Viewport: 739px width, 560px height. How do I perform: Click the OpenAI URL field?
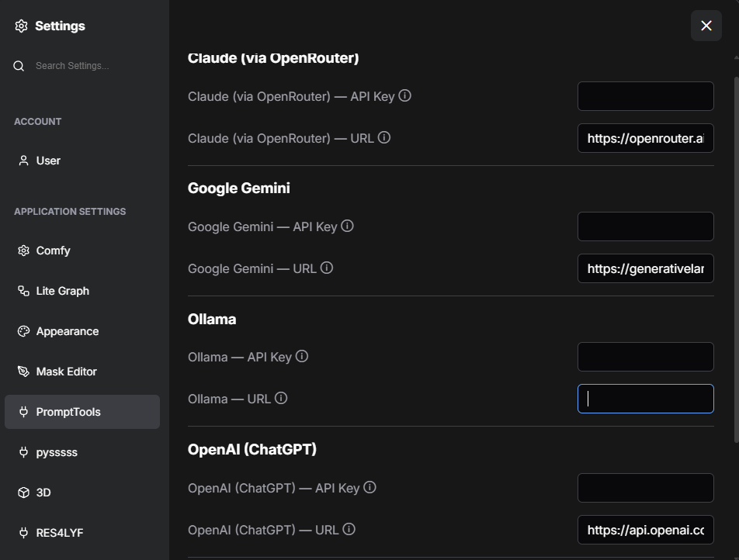646,530
